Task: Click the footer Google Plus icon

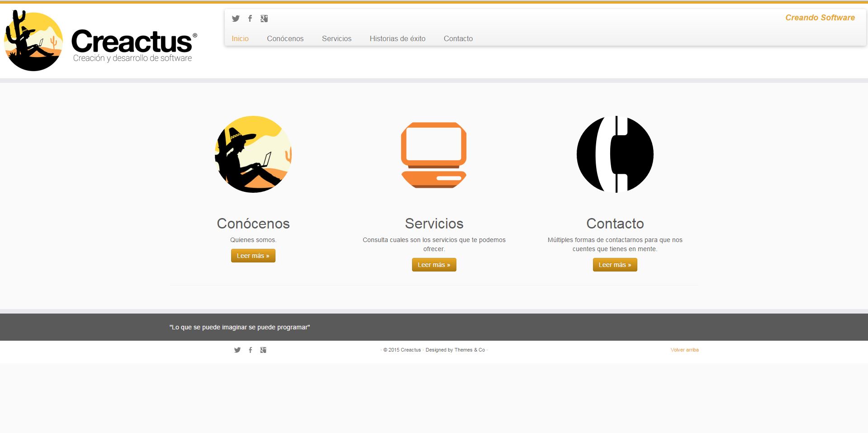Action: [x=263, y=350]
